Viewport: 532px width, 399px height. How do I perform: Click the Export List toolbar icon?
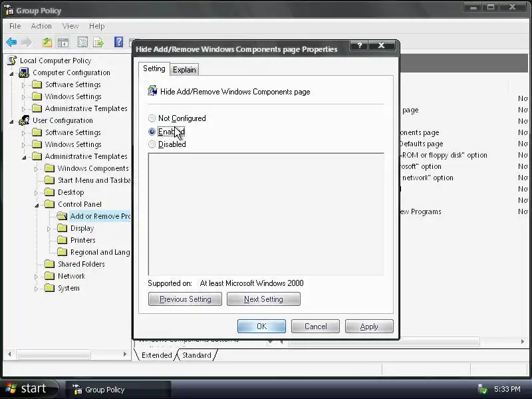(x=98, y=43)
